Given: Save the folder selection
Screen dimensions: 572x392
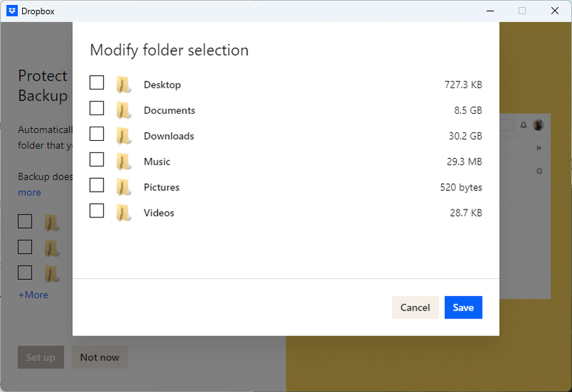Looking at the screenshot, I should 463,308.
